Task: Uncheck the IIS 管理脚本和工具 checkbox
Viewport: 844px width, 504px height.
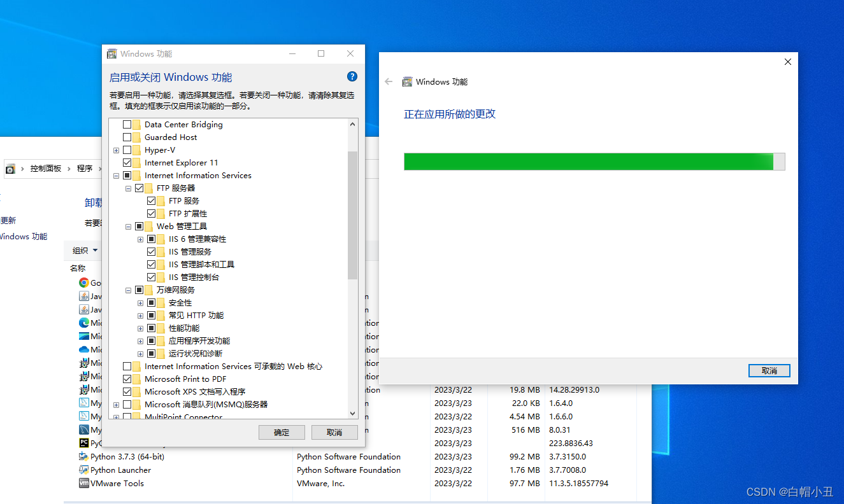Action: pos(151,265)
